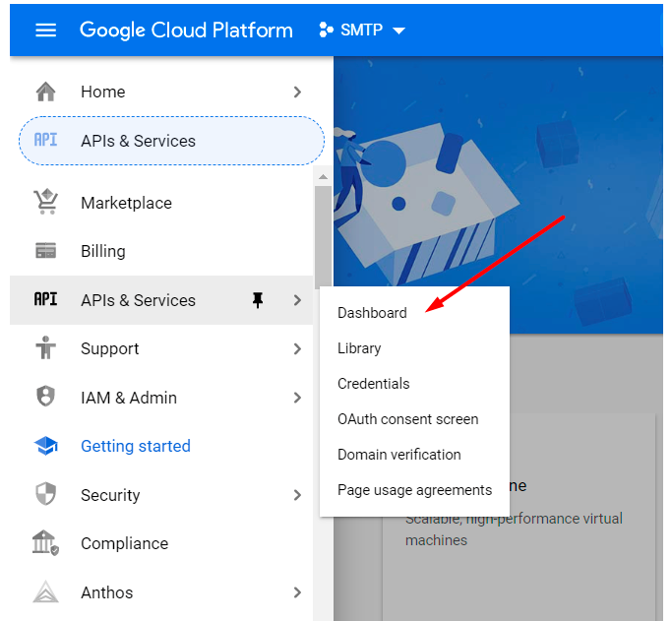Expand the Home submenu chevron
The width and height of the screenshot is (672, 621).
297,92
